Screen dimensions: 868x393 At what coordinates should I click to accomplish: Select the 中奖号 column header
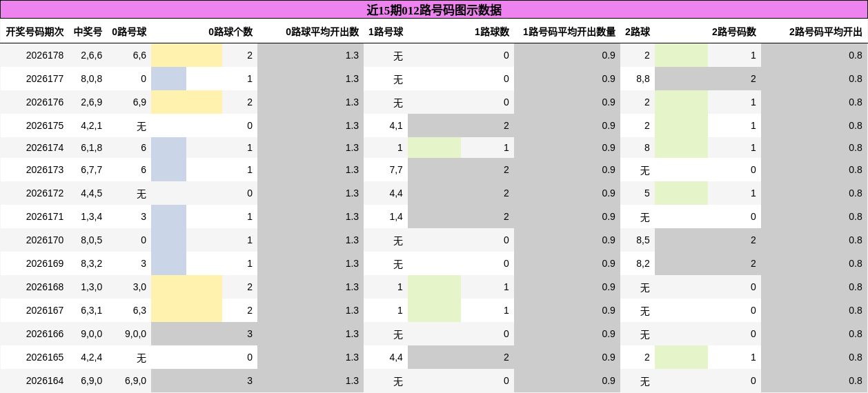tap(88, 32)
